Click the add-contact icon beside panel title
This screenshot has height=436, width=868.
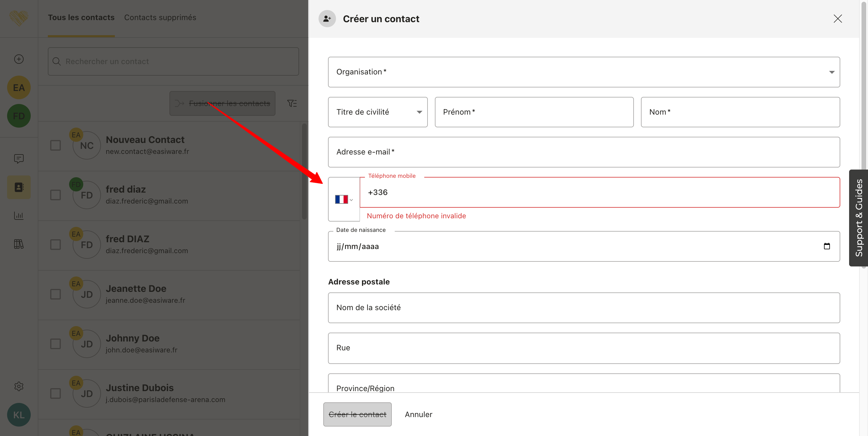point(327,19)
